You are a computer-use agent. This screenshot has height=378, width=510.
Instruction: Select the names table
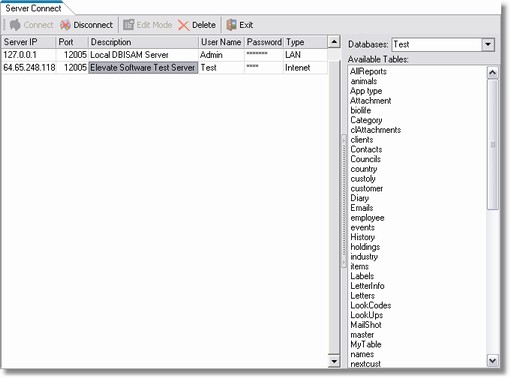pyautogui.click(x=362, y=354)
